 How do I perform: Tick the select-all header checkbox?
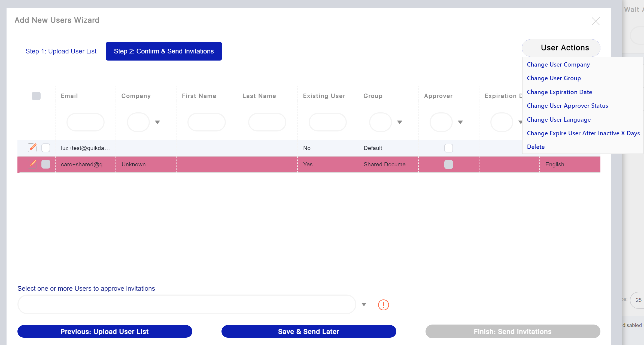[36, 96]
